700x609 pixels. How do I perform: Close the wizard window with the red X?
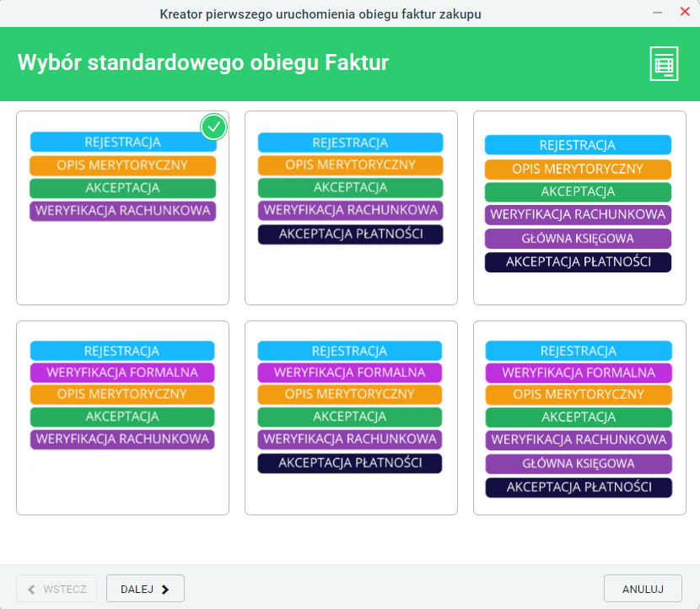[685, 12]
